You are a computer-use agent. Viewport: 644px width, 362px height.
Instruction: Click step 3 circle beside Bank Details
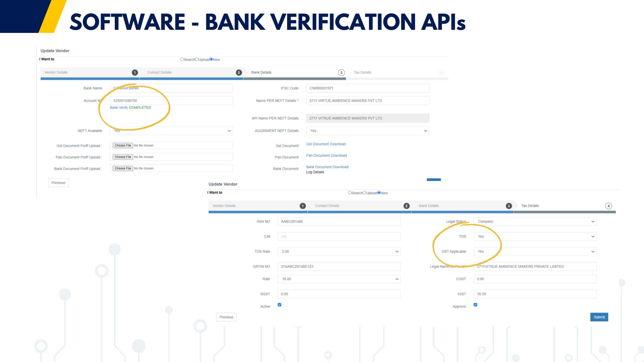click(341, 72)
